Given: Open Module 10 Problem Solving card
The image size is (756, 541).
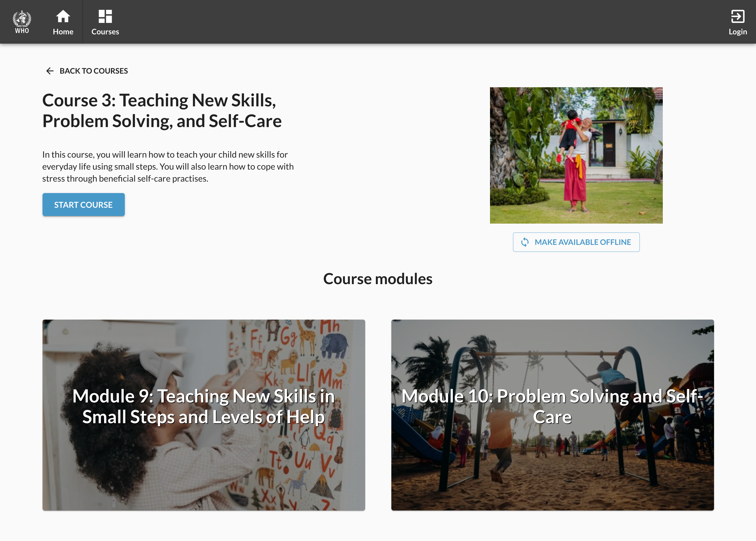Looking at the screenshot, I should point(553,415).
